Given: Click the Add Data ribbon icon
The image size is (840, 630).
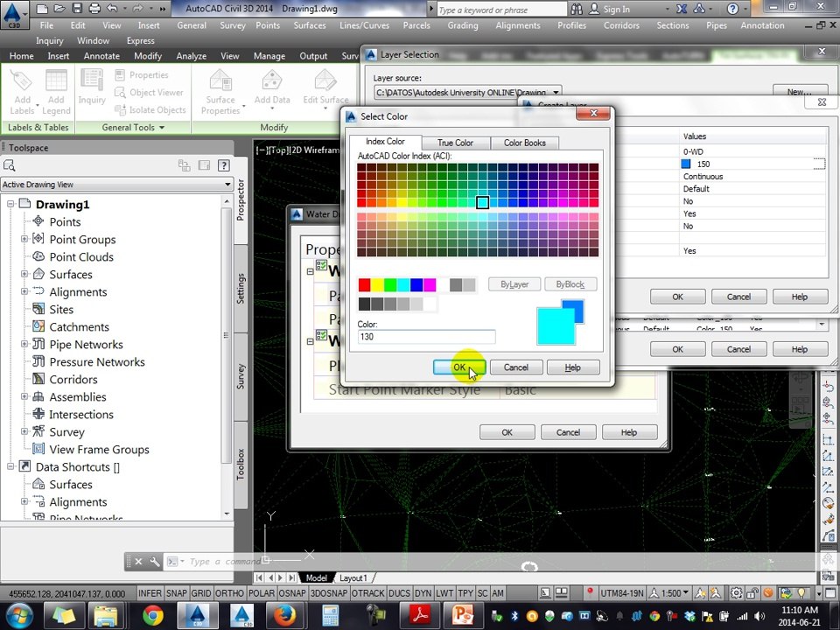Looking at the screenshot, I should point(271,87).
